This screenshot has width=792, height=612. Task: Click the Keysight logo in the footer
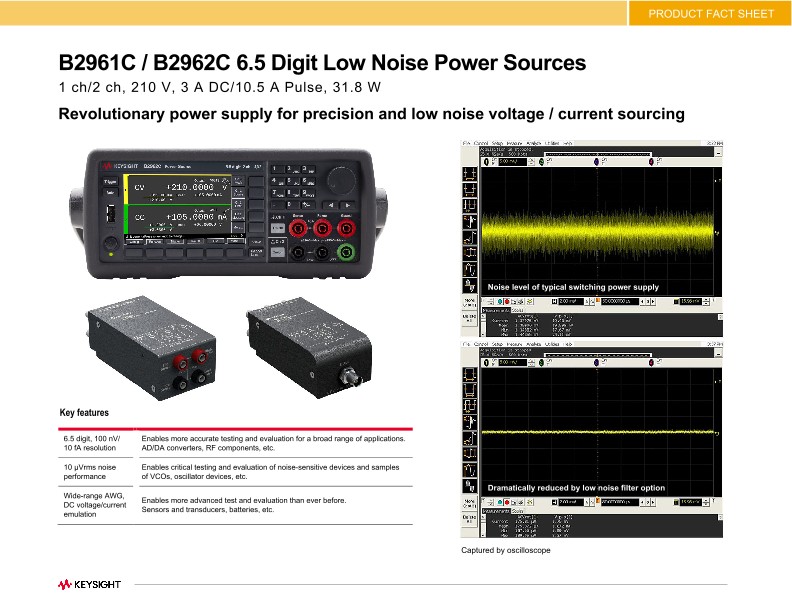click(89, 585)
